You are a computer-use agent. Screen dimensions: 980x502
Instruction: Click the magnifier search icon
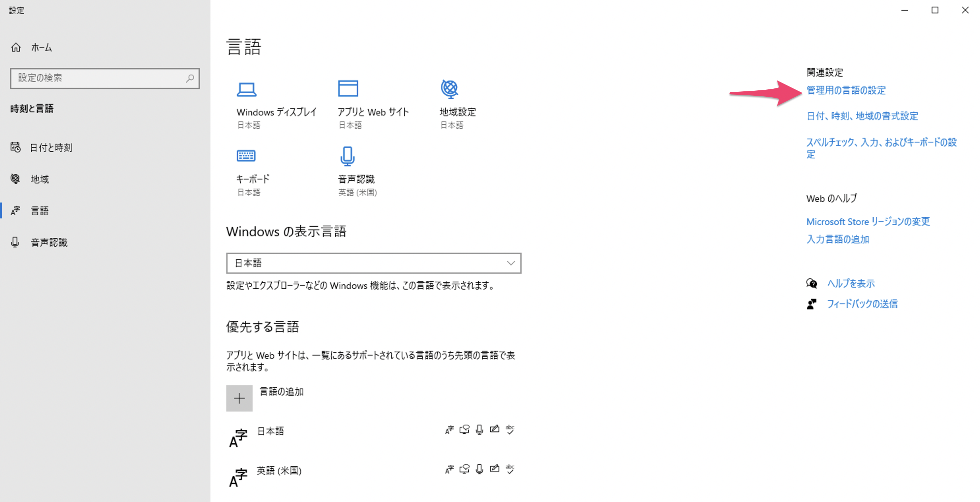tap(190, 78)
